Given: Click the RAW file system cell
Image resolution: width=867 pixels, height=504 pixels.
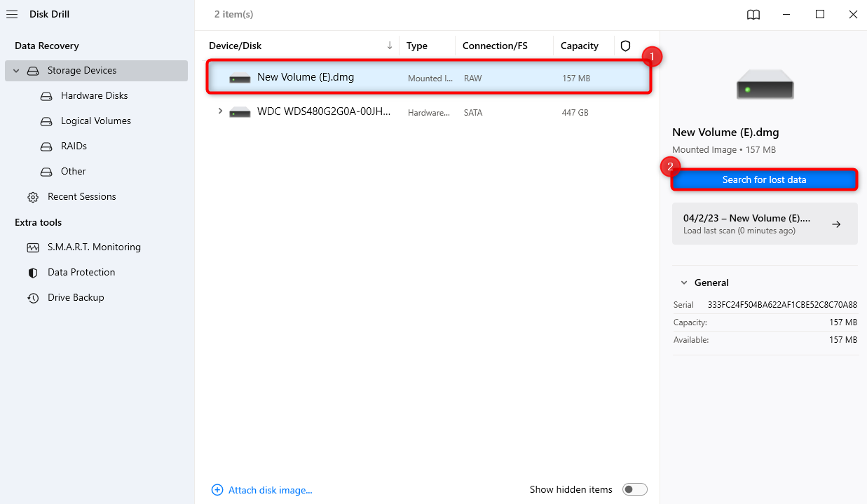Looking at the screenshot, I should 473,79.
